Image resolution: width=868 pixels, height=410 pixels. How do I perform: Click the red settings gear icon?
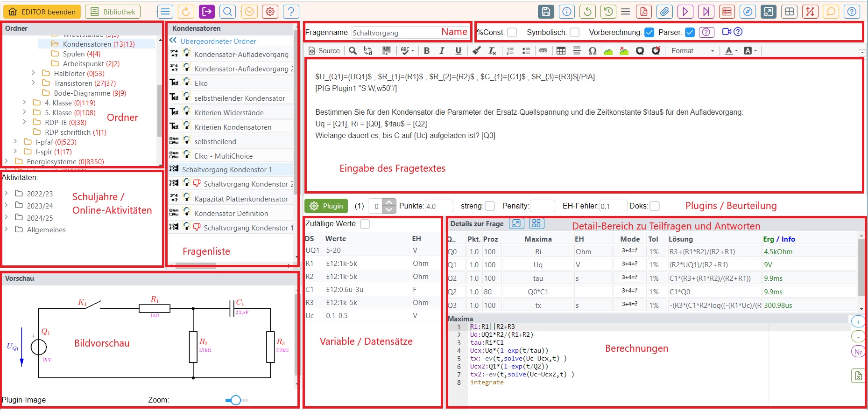pyautogui.click(x=270, y=12)
